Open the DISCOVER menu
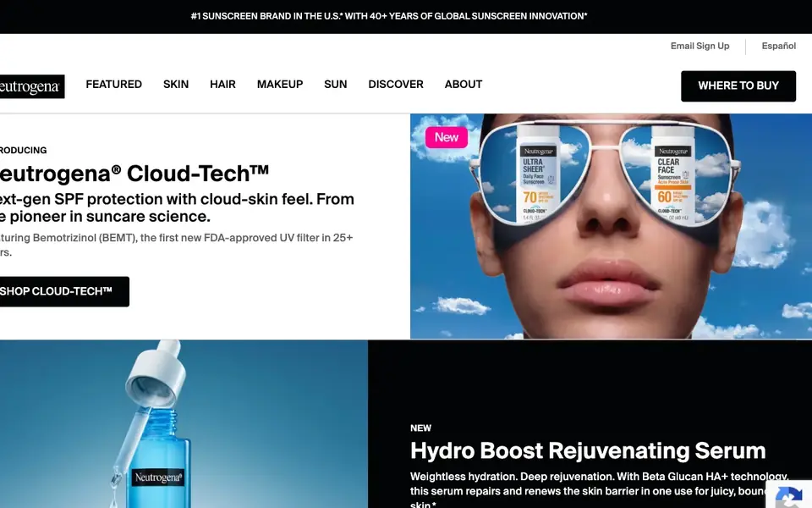 (396, 84)
